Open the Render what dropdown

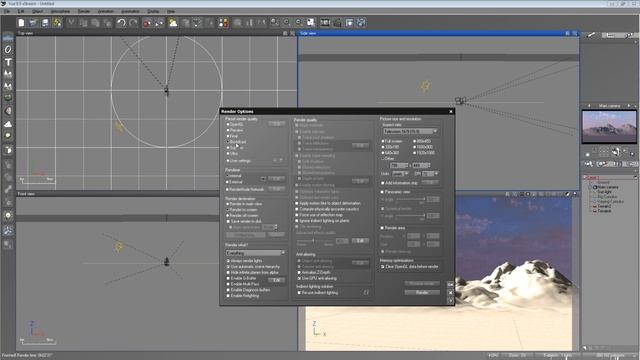(x=256, y=253)
